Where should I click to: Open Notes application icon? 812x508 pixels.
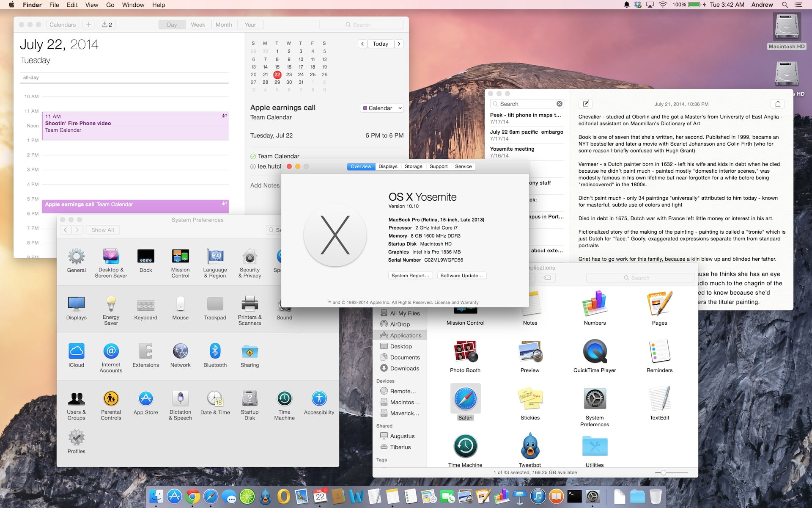(x=529, y=304)
